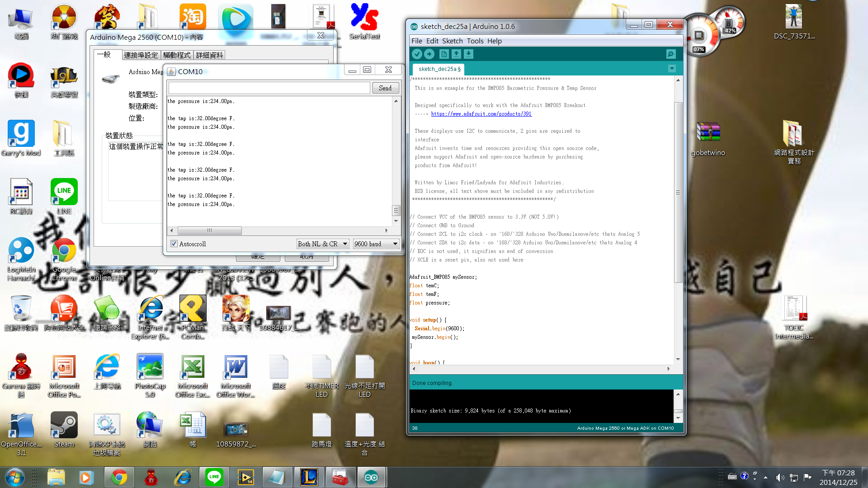Screen dimensions: 868x488
Task: Open the Serial Monitor magnifier icon
Action: pyautogui.click(x=671, y=54)
